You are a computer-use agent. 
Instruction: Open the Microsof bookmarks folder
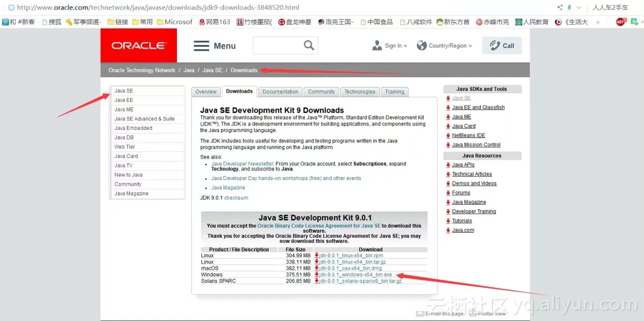coord(174,22)
